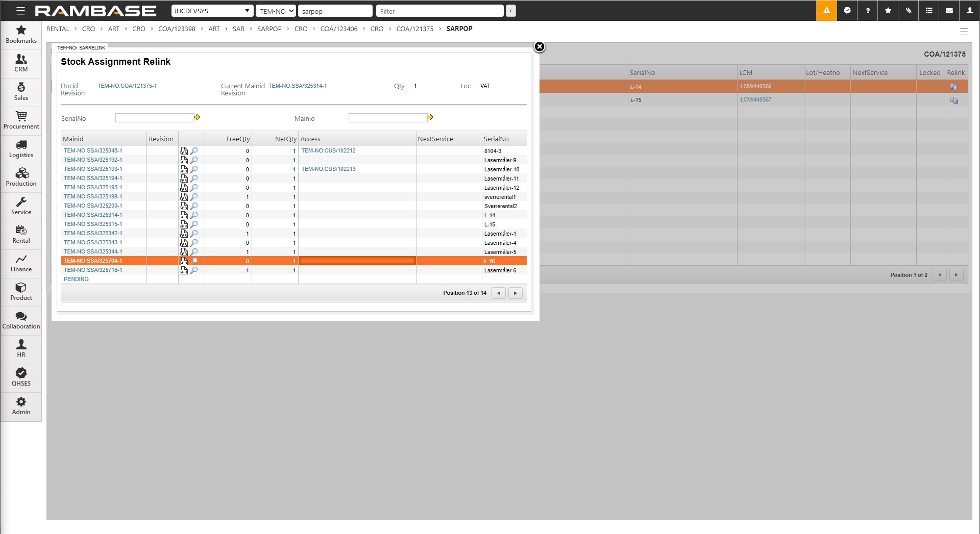Open the context menu at top right
This screenshot has width=980, height=534.
coord(964,32)
